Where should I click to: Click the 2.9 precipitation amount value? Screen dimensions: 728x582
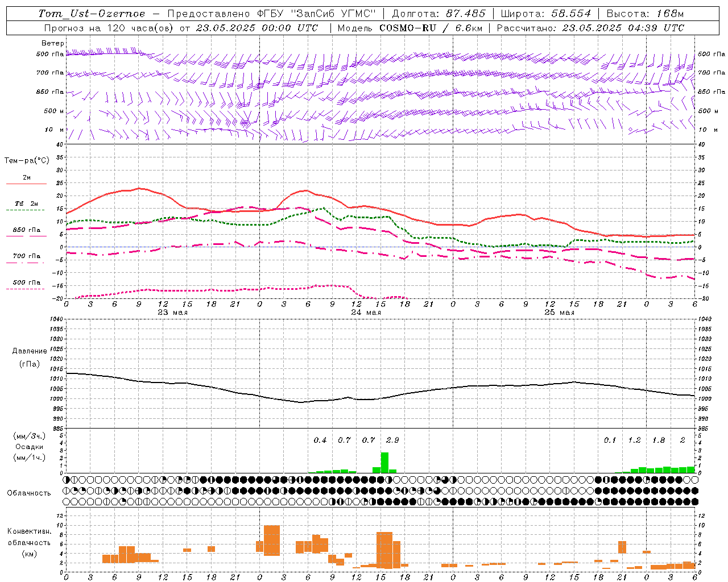(392, 440)
